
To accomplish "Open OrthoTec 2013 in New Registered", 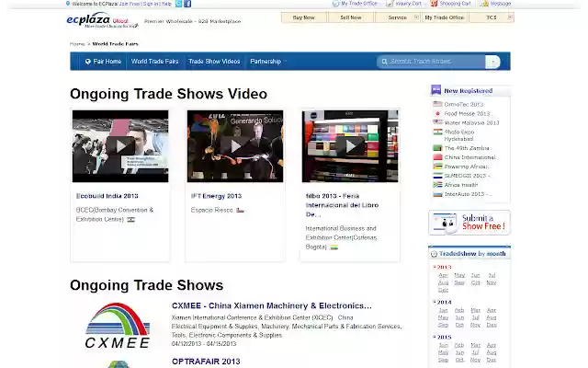I will (x=464, y=104).
